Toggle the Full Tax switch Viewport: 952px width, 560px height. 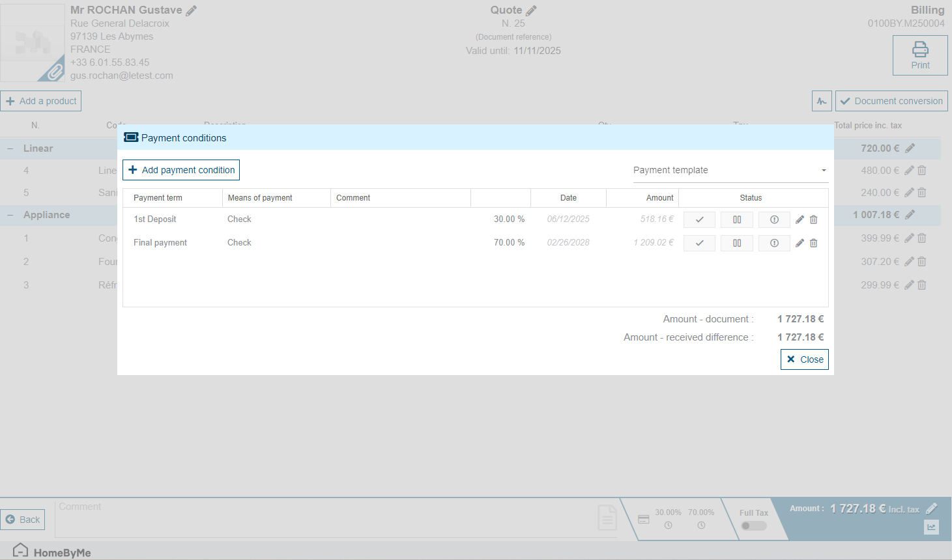(754, 526)
